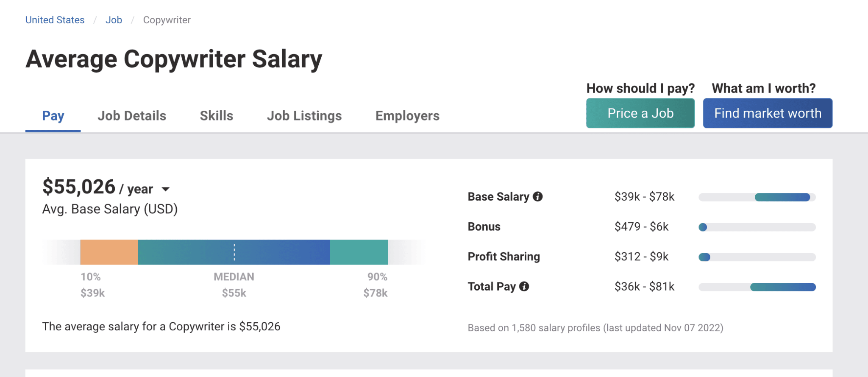
Task: Click the Base Salary range bar
Action: [x=757, y=197]
